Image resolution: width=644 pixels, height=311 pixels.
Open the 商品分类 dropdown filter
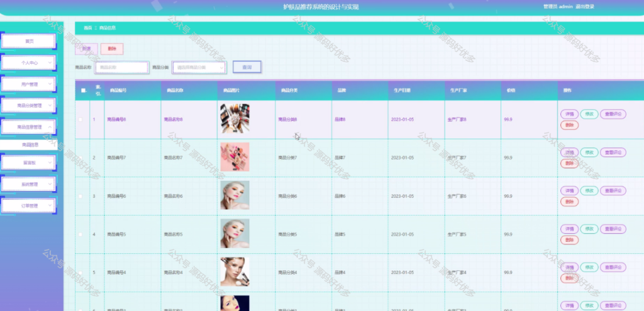pos(199,67)
